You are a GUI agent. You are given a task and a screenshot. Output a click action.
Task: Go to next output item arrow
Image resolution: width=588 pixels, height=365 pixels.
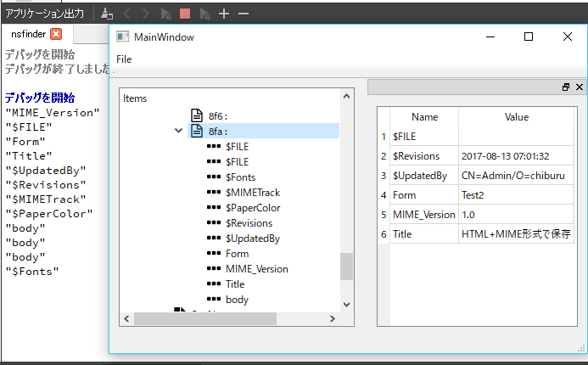click(145, 14)
